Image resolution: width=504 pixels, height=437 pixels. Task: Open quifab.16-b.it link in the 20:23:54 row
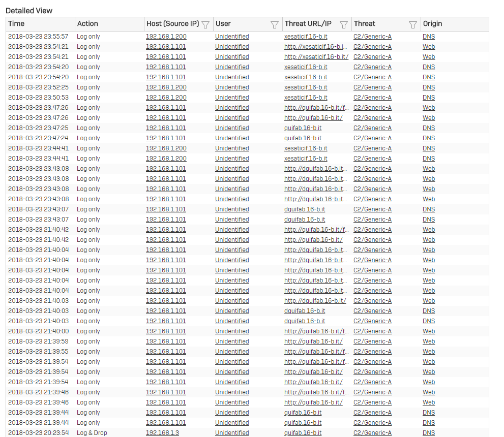click(303, 433)
